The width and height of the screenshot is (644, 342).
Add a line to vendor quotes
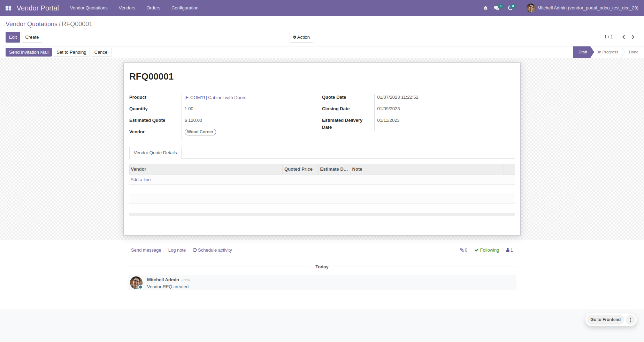coord(140,180)
